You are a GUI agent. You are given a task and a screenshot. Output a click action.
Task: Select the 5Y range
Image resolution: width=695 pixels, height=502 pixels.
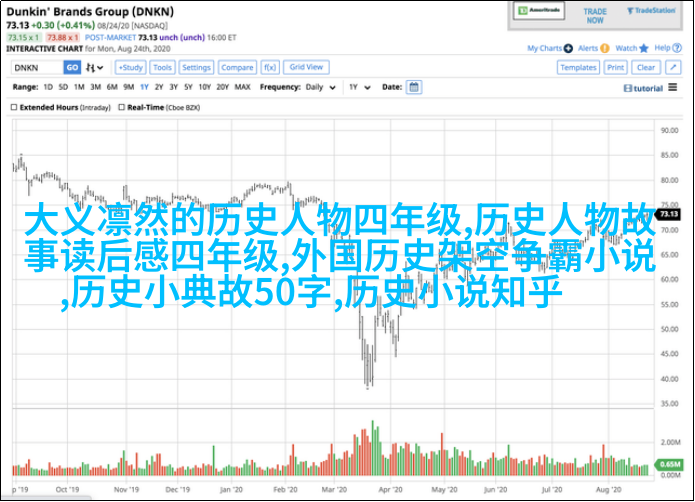click(188, 87)
